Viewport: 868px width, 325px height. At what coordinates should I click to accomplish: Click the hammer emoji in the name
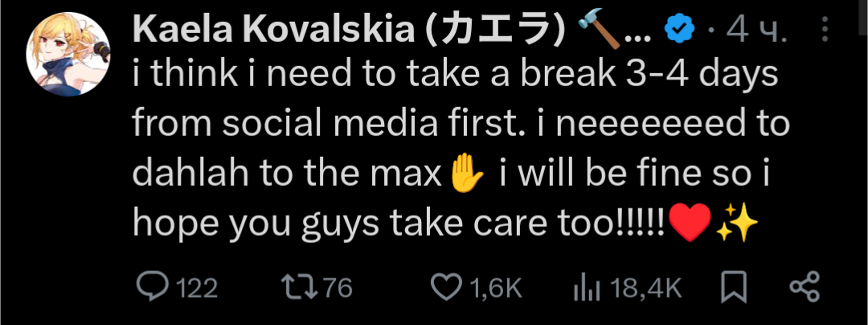tap(596, 31)
